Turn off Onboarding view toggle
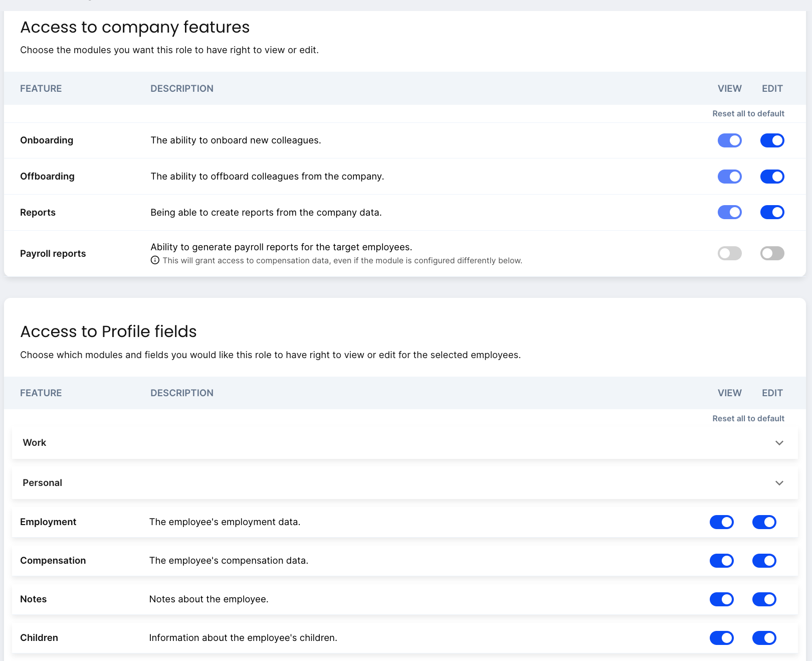The width and height of the screenshot is (812, 661). pyautogui.click(x=729, y=140)
